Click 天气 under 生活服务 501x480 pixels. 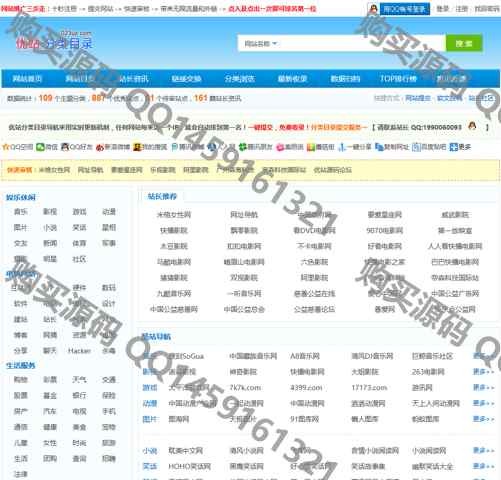pyautogui.click(x=79, y=380)
